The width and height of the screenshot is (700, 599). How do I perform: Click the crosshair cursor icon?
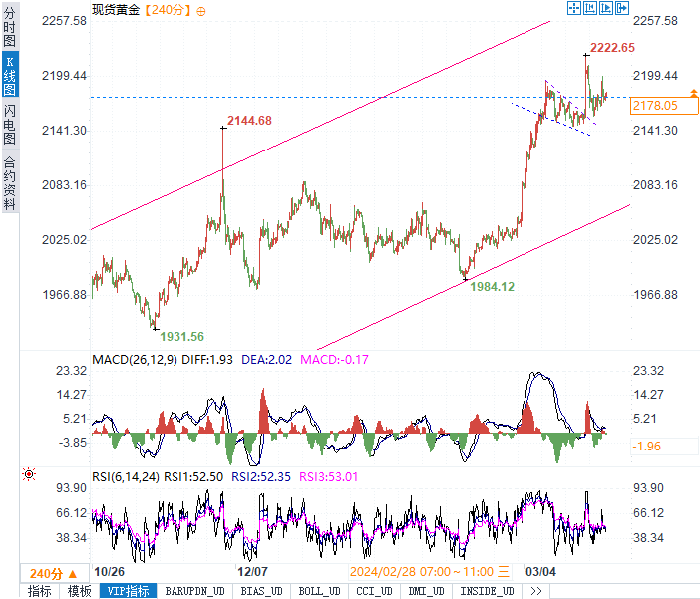[574, 8]
